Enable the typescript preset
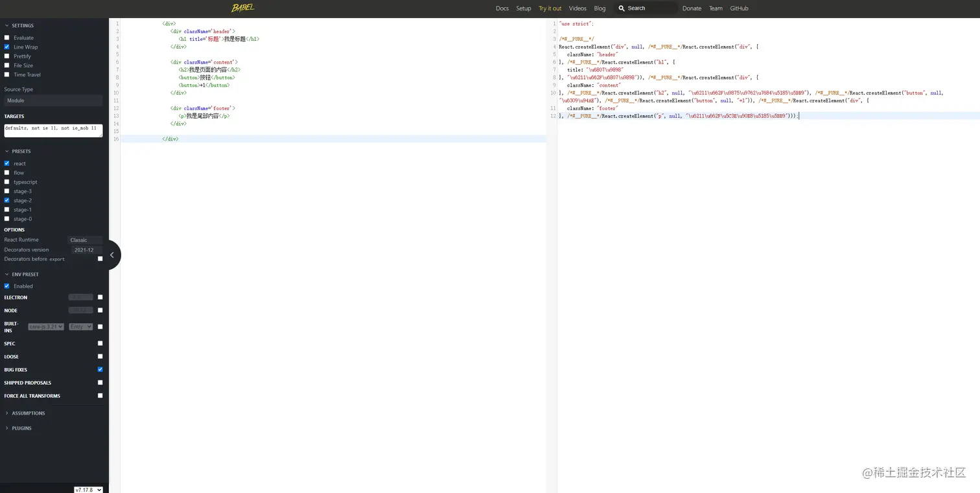Screen dimensions: 980x493 coord(7,182)
